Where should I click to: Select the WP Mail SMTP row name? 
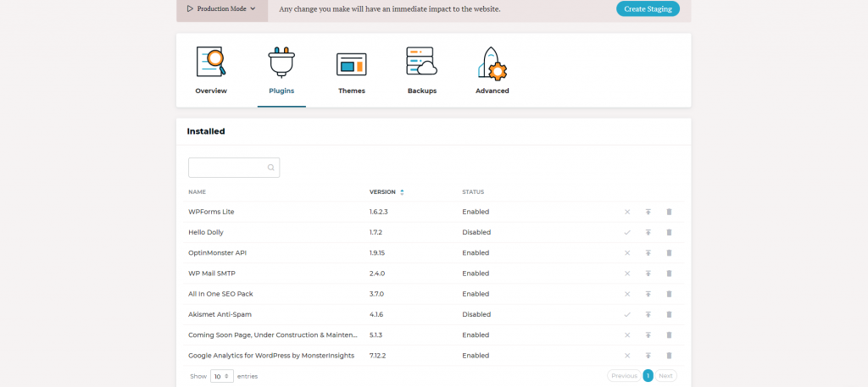click(x=213, y=274)
